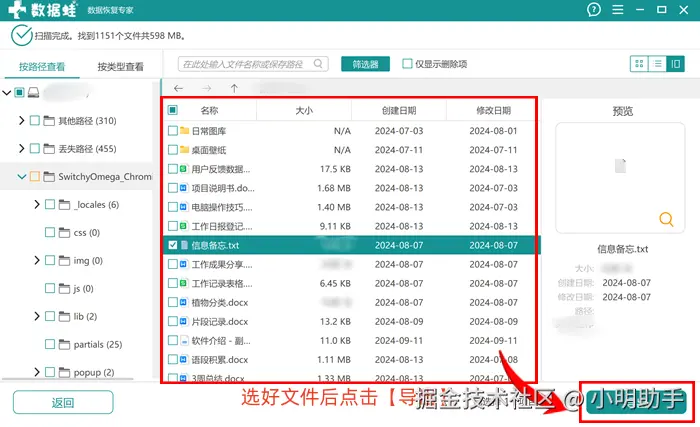This screenshot has height=427, width=700.
Task: Go forward with the right arrow
Action: tap(206, 88)
